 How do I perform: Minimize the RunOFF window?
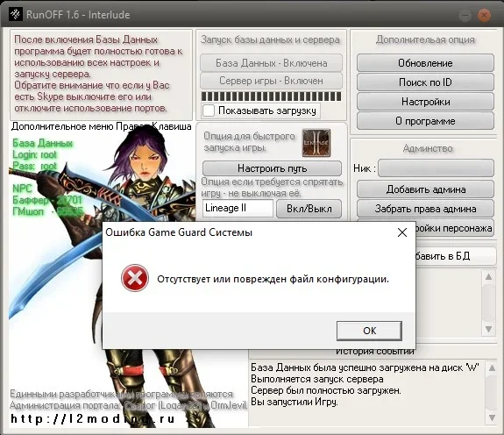[465, 15]
